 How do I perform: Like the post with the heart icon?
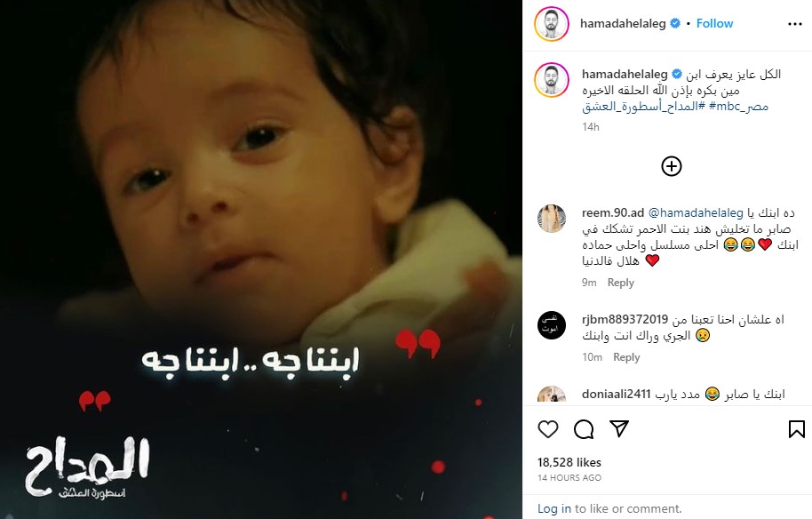[x=548, y=429]
